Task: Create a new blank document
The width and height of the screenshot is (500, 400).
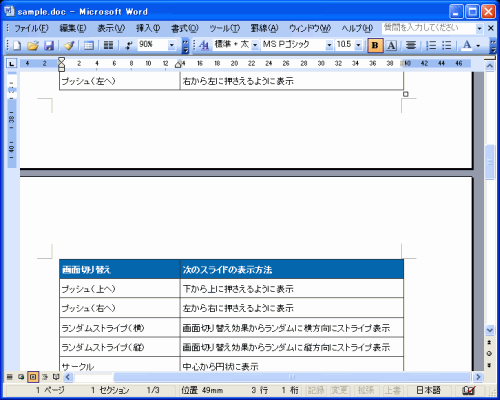Action: tap(17, 45)
